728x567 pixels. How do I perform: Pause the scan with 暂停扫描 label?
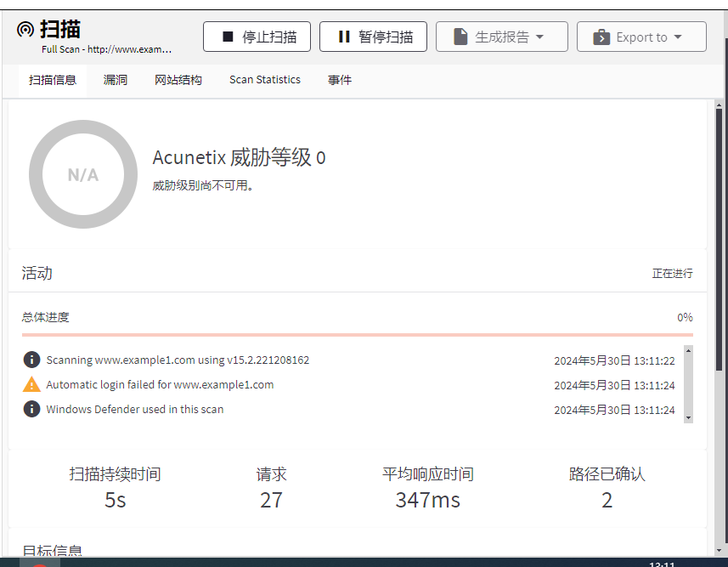pyautogui.click(x=386, y=37)
